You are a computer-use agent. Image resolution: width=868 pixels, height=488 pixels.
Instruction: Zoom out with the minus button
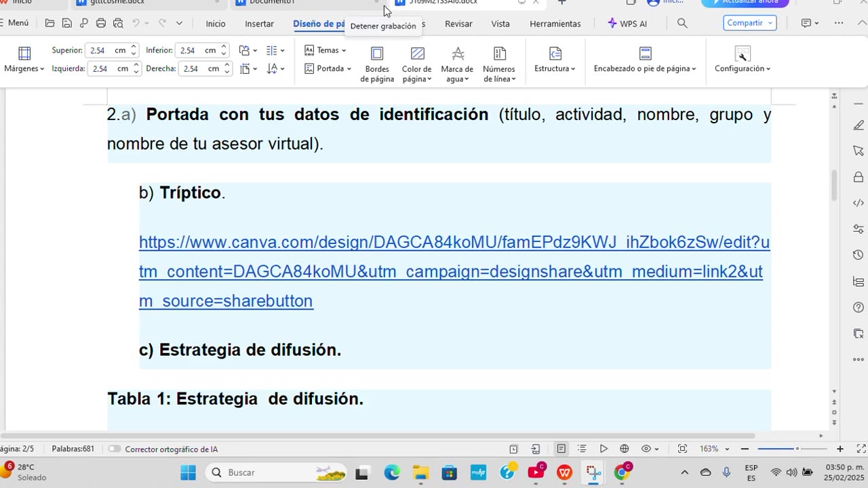click(x=745, y=449)
